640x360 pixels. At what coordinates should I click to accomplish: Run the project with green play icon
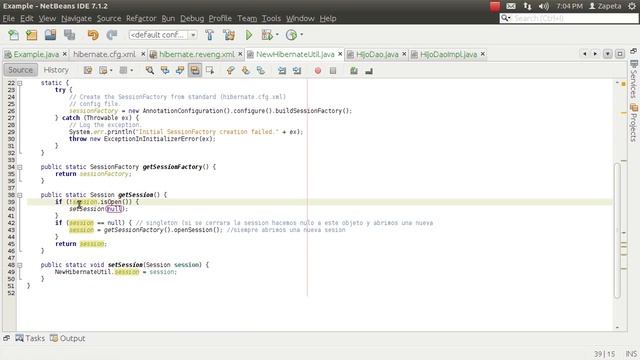249,35
